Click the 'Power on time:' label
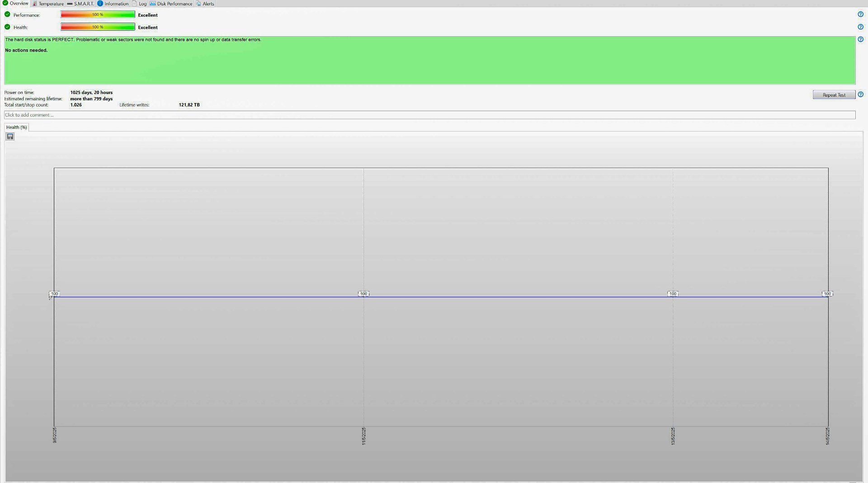Viewport: 868px width, 483px height. [19, 93]
